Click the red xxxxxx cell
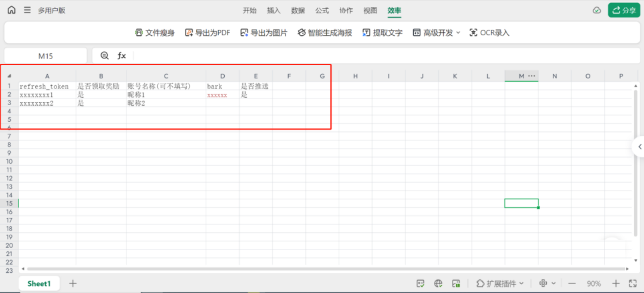644x293 pixels. click(222, 95)
